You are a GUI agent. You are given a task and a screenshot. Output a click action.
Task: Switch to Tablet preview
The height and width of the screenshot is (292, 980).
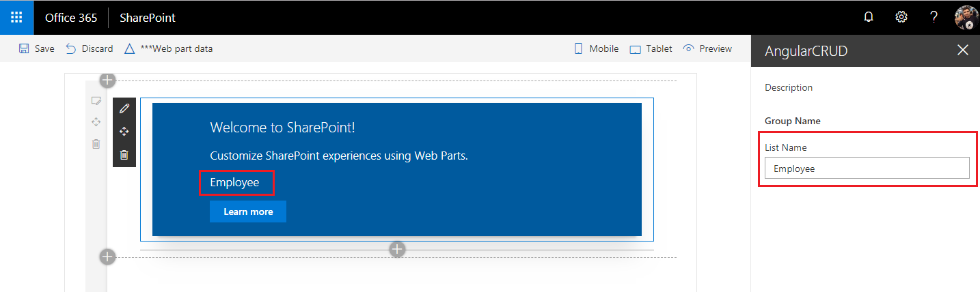point(651,48)
